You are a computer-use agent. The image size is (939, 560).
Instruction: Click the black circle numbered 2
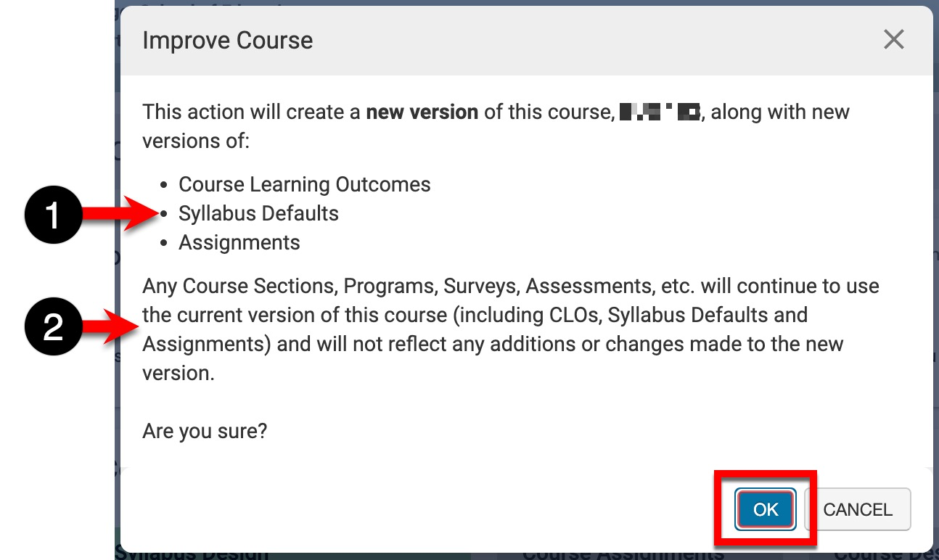click(53, 330)
